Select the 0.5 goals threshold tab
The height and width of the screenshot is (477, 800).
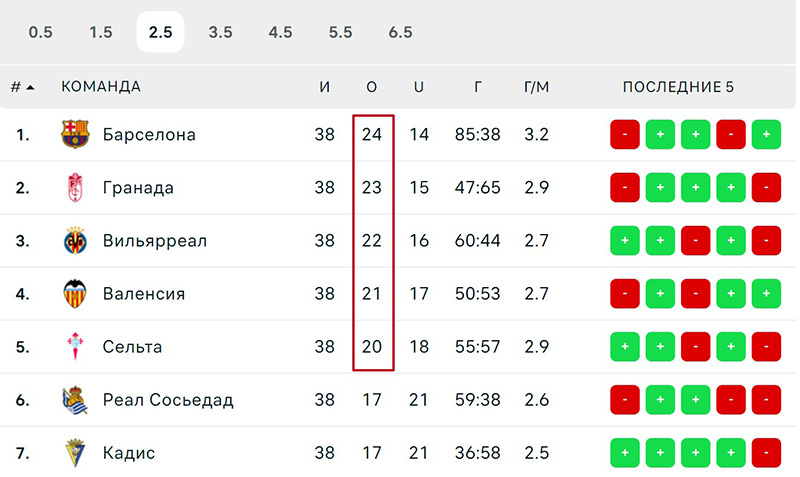(40, 32)
